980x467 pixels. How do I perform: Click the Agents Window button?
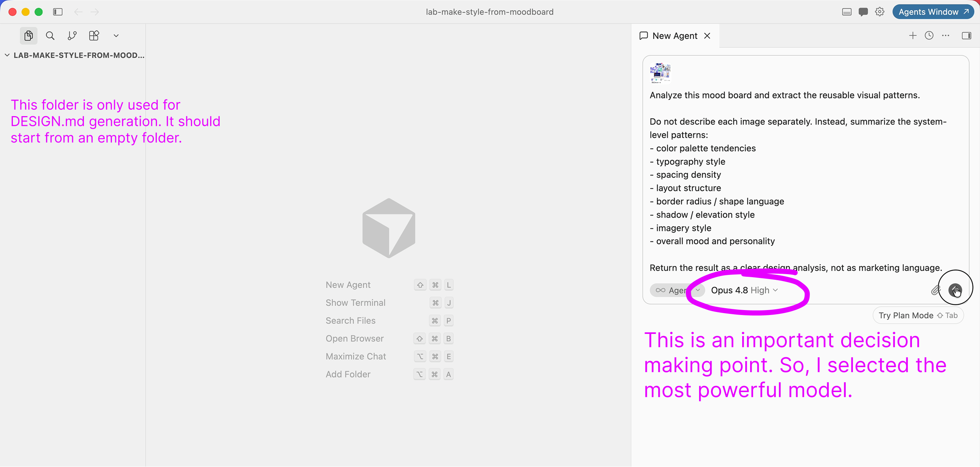933,12
